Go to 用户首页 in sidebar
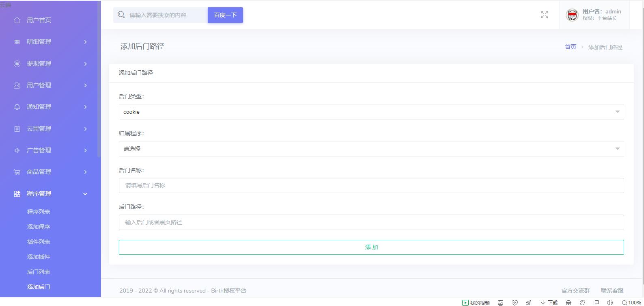644x306 pixels. 39,20
